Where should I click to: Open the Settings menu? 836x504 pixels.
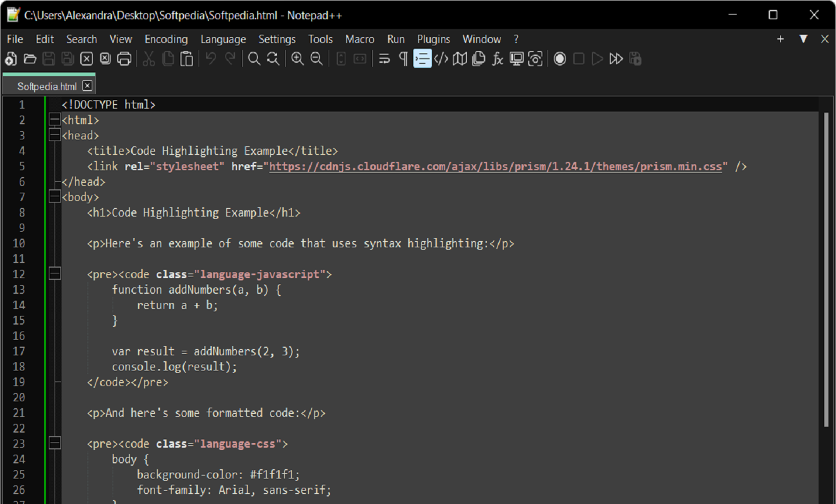pos(277,39)
